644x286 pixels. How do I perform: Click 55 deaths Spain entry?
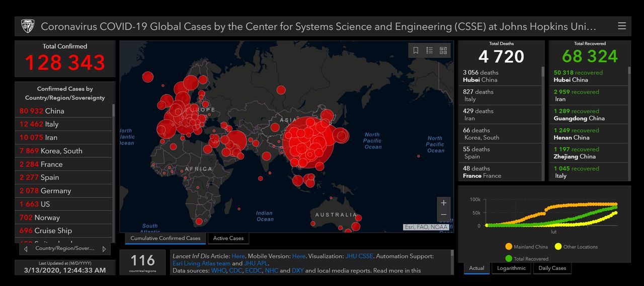[500, 153]
